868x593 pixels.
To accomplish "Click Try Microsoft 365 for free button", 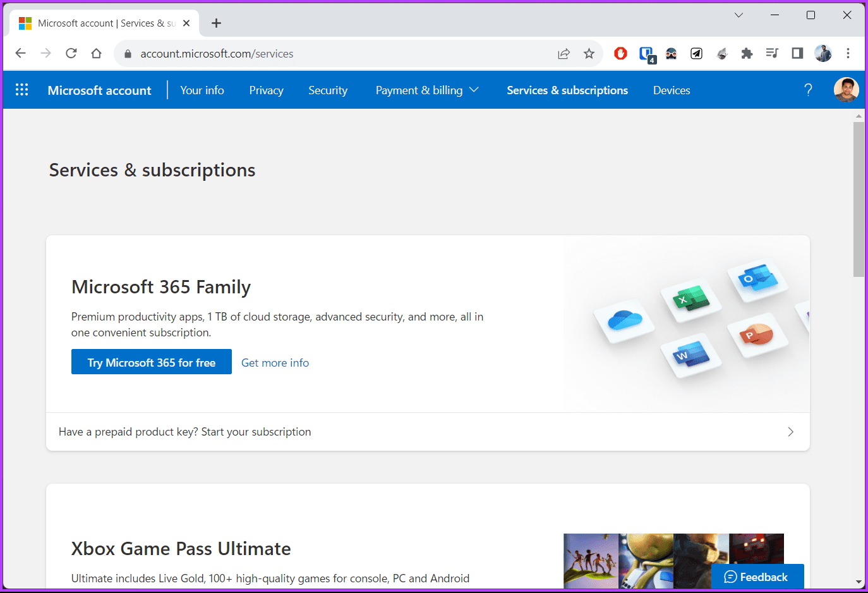I will click(152, 362).
